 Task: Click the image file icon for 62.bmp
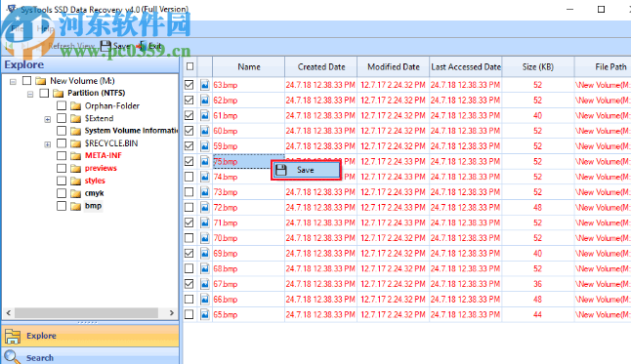tap(205, 101)
